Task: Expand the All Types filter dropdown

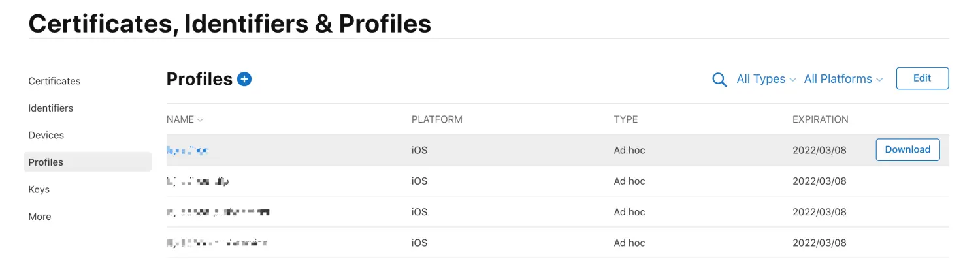Action: coord(766,79)
